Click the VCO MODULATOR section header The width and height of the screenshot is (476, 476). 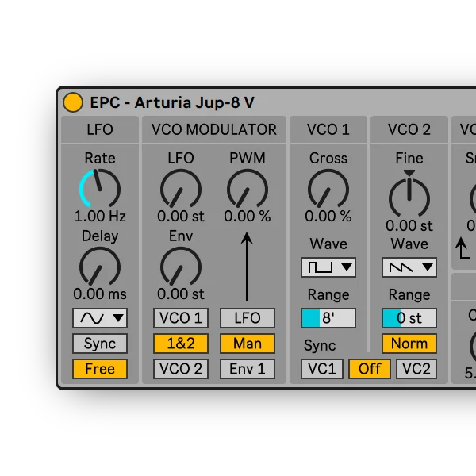214,129
